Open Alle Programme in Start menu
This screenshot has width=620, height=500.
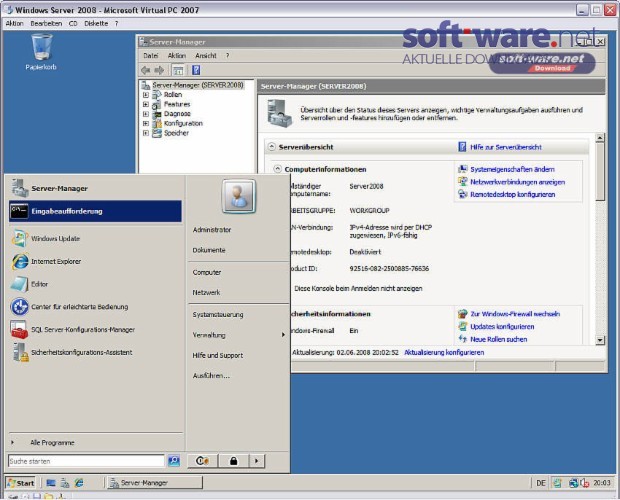click(x=52, y=442)
